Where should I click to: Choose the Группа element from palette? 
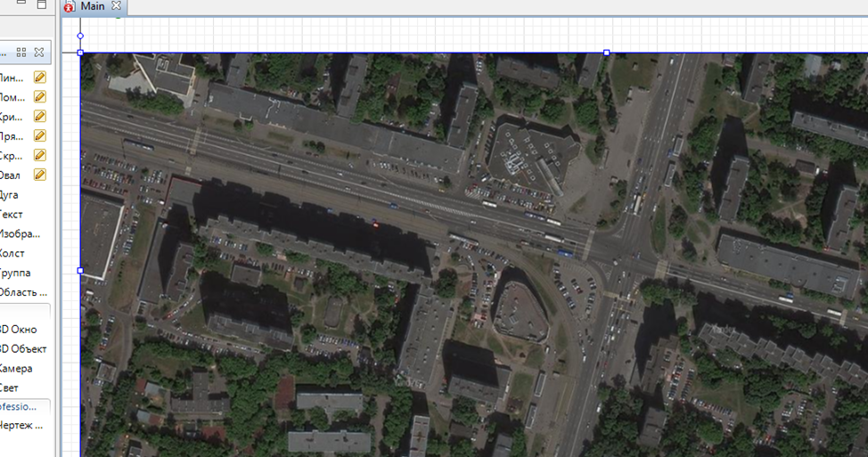tap(12, 273)
